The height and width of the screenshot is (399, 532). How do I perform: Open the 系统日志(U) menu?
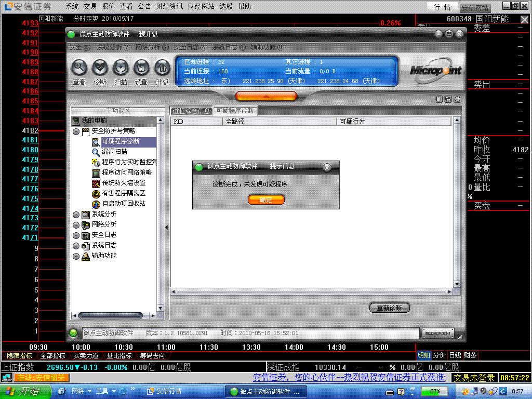tap(229, 47)
